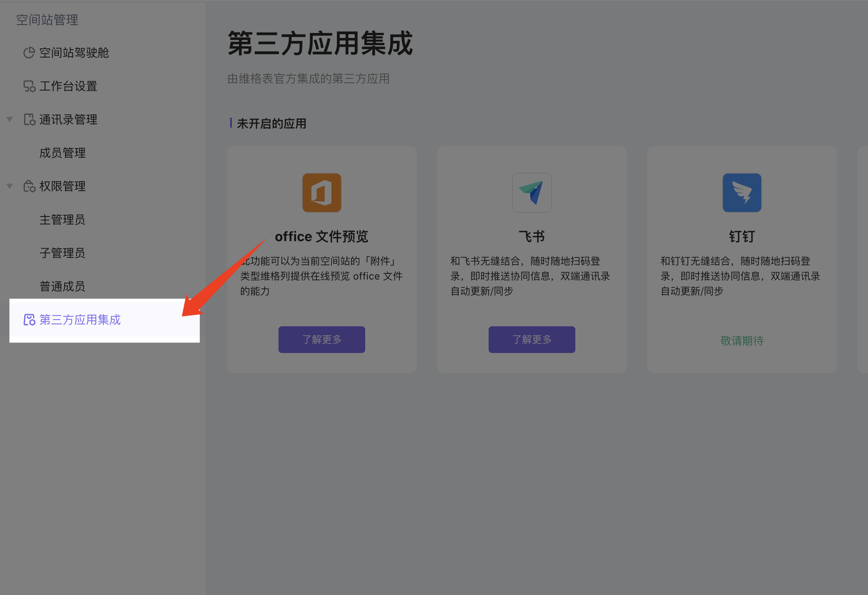Select 主管理员 menu item

(63, 219)
